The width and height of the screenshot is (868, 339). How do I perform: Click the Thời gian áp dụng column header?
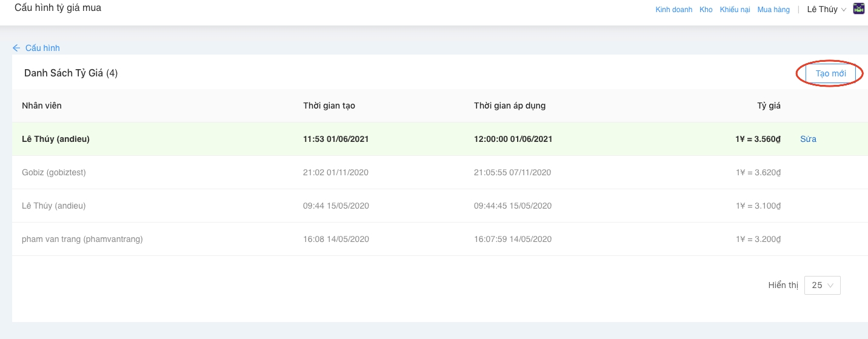[x=510, y=106]
